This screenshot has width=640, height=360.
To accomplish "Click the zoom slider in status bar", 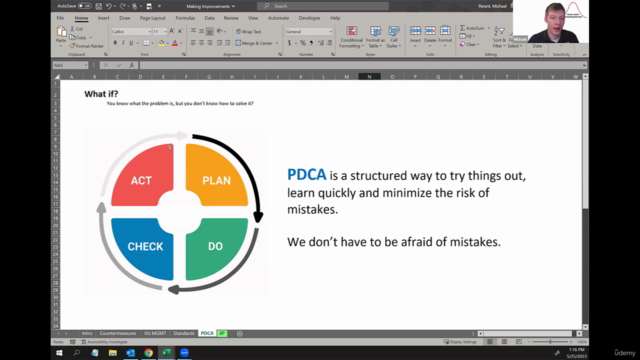I will [x=550, y=342].
